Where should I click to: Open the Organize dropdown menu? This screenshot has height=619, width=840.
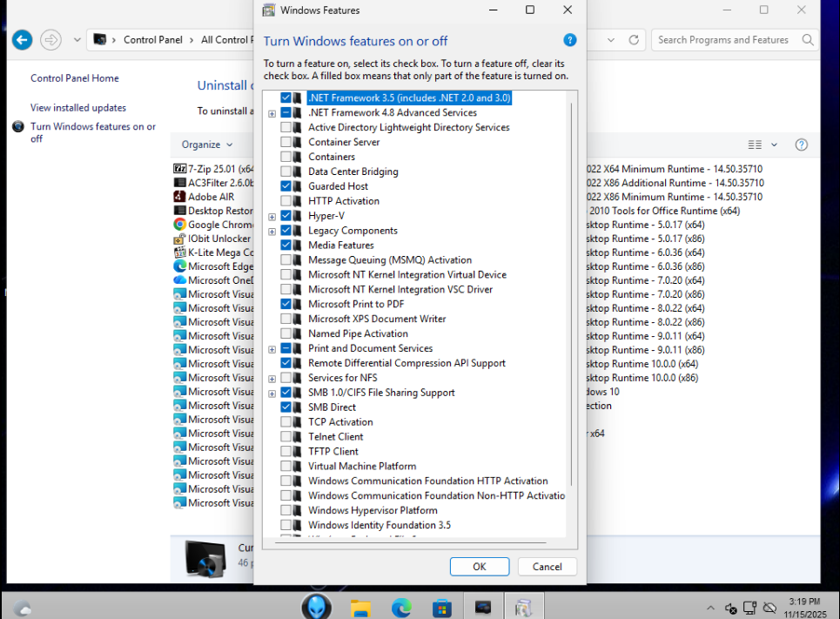coord(207,145)
